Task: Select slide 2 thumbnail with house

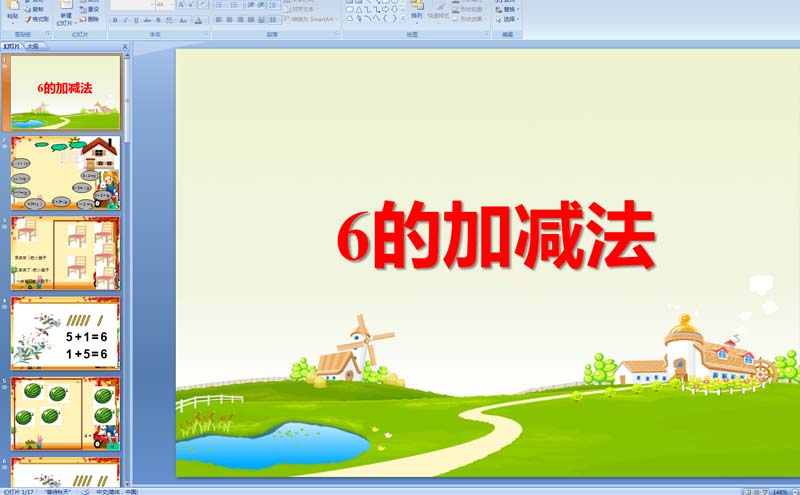Action: pos(66,173)
